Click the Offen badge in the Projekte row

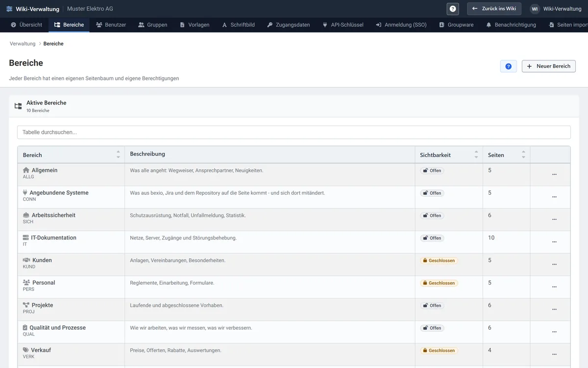point(432,306)
